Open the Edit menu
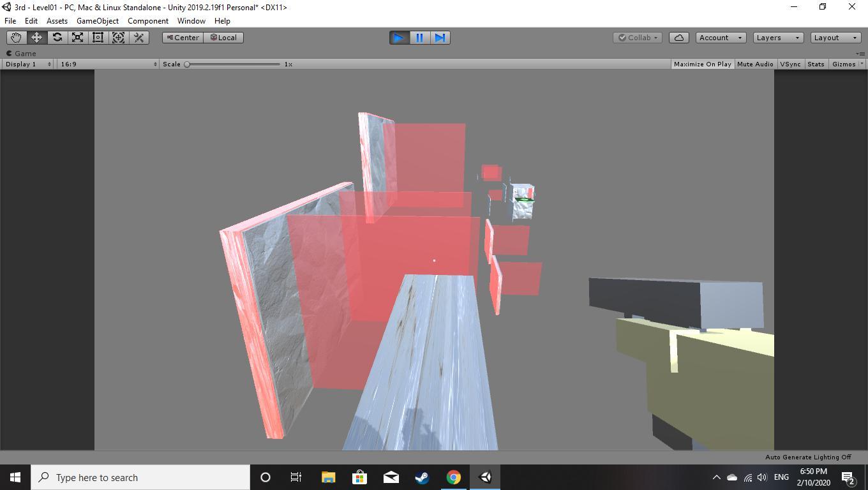 tap(31, 20)
